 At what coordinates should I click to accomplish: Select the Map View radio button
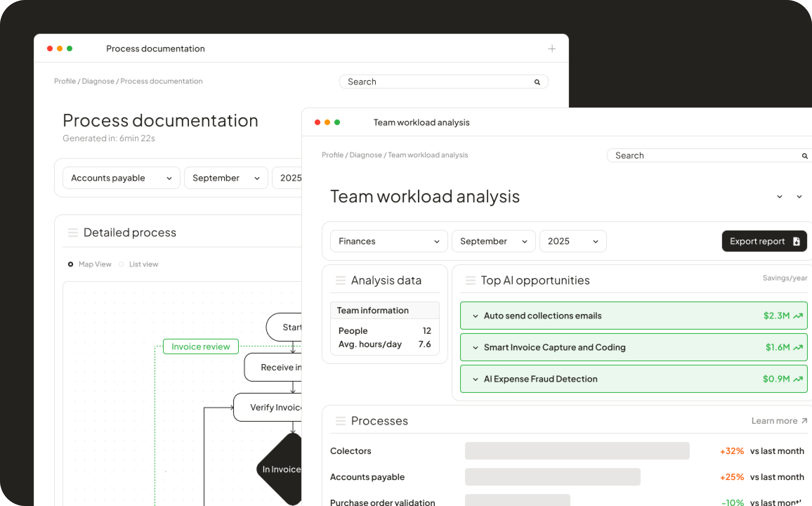pyautogui.click(x=71, y=264)
